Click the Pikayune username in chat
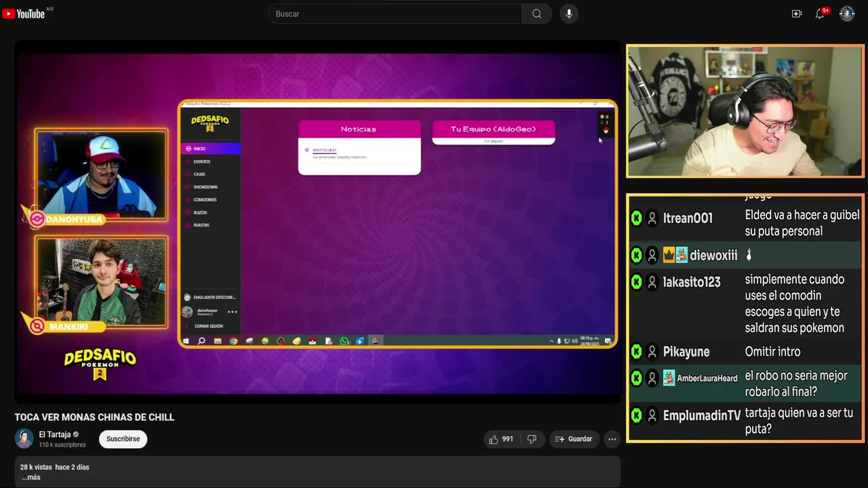Viewport: 868px width, 488px height. point(686,352)
